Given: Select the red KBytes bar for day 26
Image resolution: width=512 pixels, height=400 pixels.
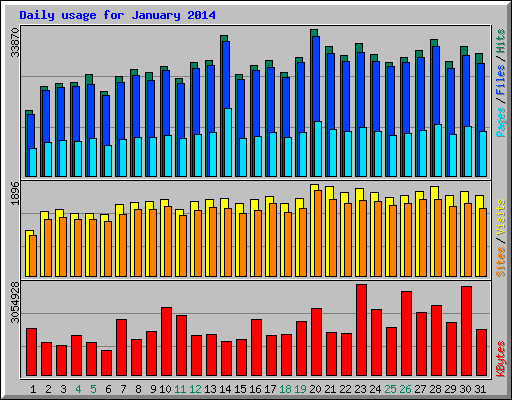Looking at the screenshot, I should pos(406,334).
